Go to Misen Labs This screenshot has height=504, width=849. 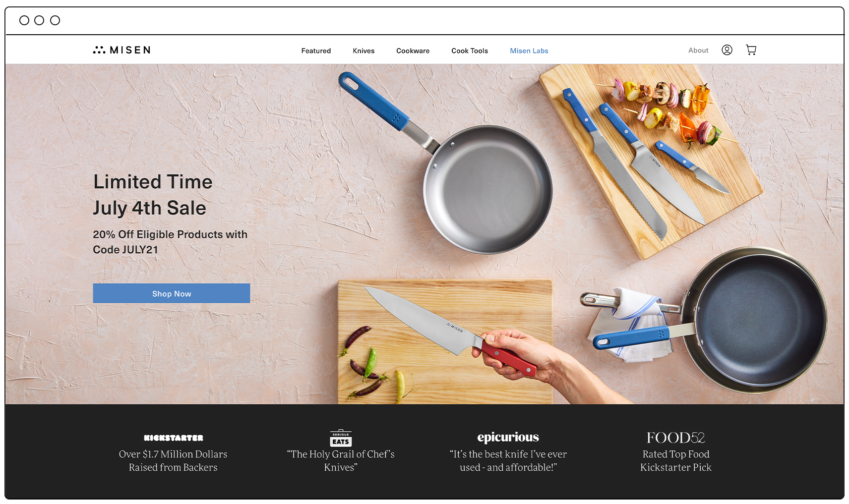pyautogui.click(x=529, y=51)
